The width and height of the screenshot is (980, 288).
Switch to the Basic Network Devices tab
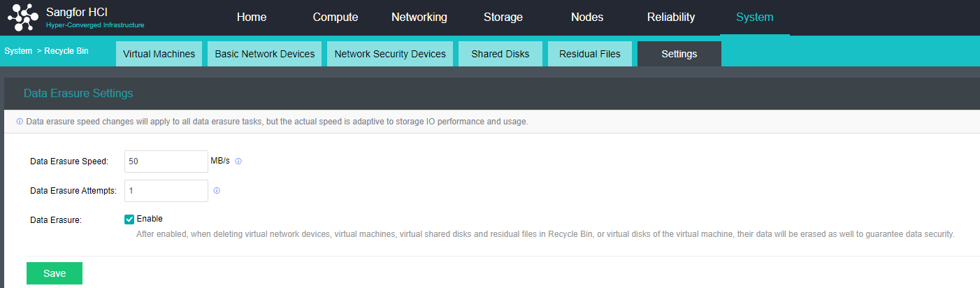(264, 54)
